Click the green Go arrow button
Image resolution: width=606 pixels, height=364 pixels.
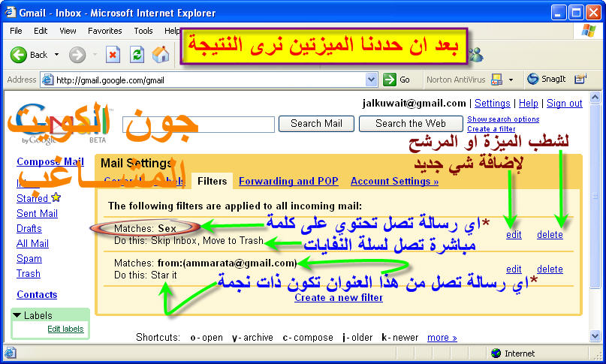click(390, 80)
